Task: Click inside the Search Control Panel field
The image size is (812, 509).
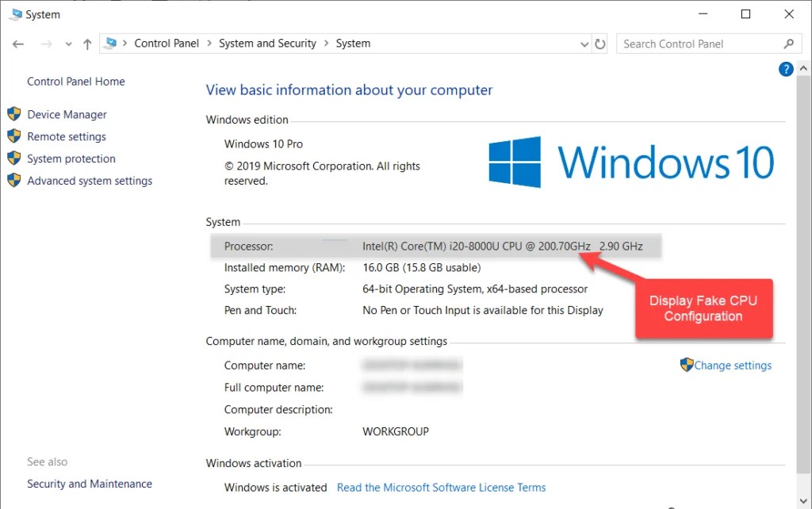Action: click(698, 44)
